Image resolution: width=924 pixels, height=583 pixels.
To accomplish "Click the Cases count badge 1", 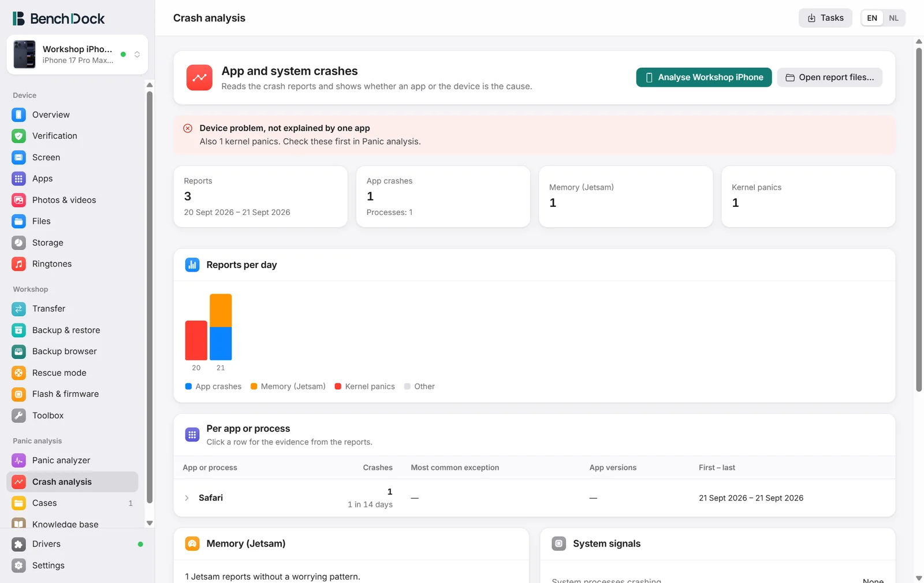I will coord(131,503).
